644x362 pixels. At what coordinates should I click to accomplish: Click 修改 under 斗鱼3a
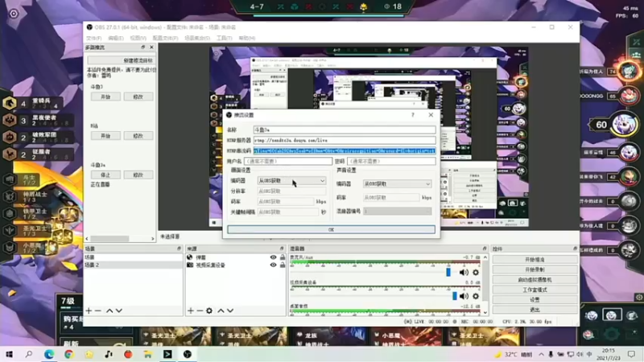pos(138,175)
